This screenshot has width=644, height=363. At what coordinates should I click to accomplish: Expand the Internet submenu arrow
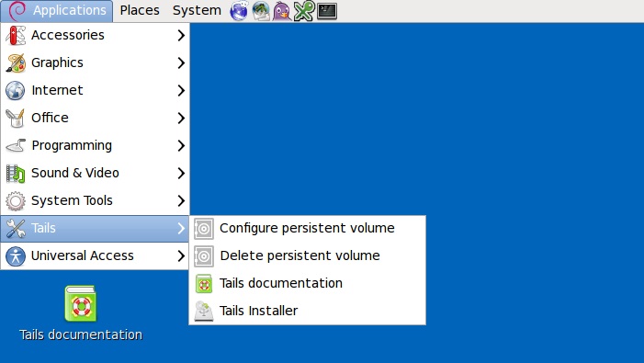click(181, 90)
